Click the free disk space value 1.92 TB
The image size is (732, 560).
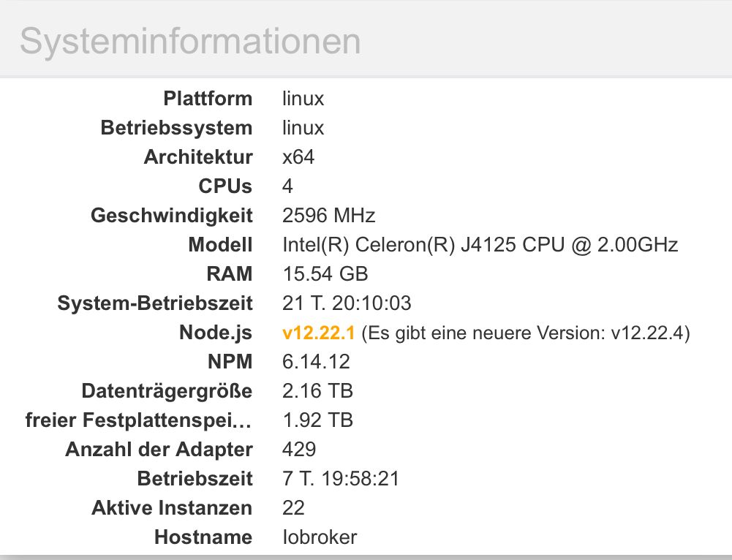pos(317,420)
